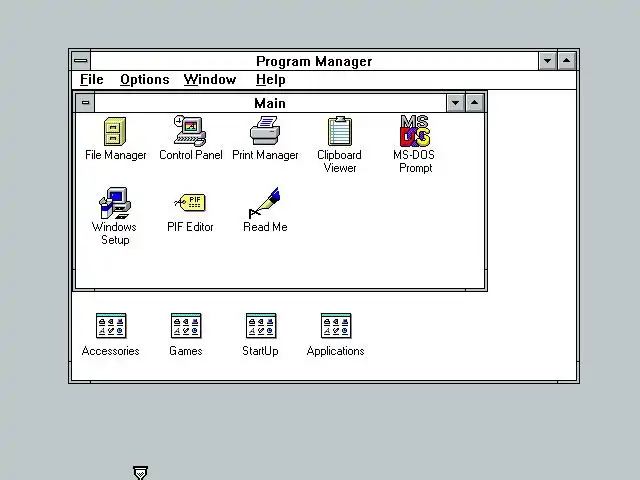Viewport: 640px width, 480px height.
Task: Click the "Read Me" label text
Action: pyautogui.click(x=265, y=227)
